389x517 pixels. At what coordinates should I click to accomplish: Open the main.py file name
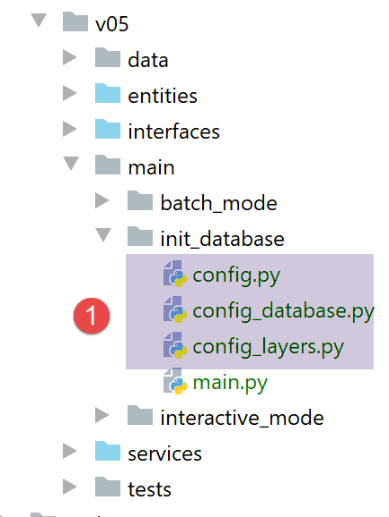pos(230,383)
